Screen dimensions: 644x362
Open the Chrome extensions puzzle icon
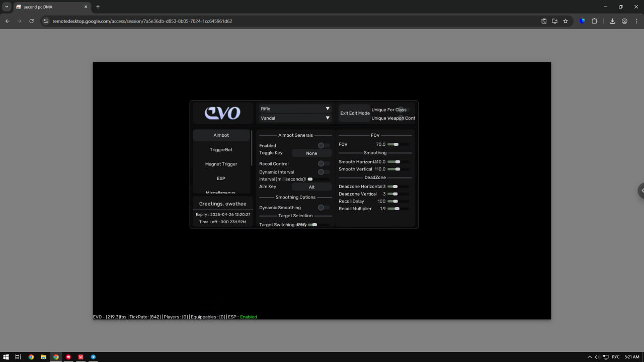coord(594,21)
